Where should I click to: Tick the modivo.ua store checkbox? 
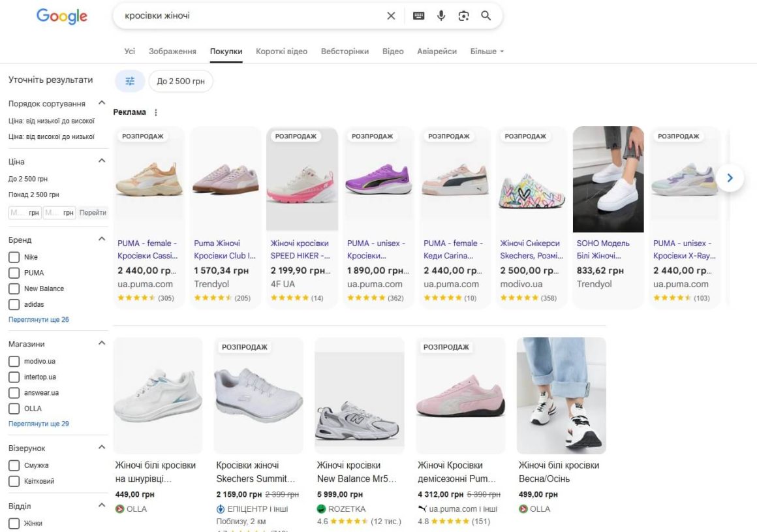[14, 361]
